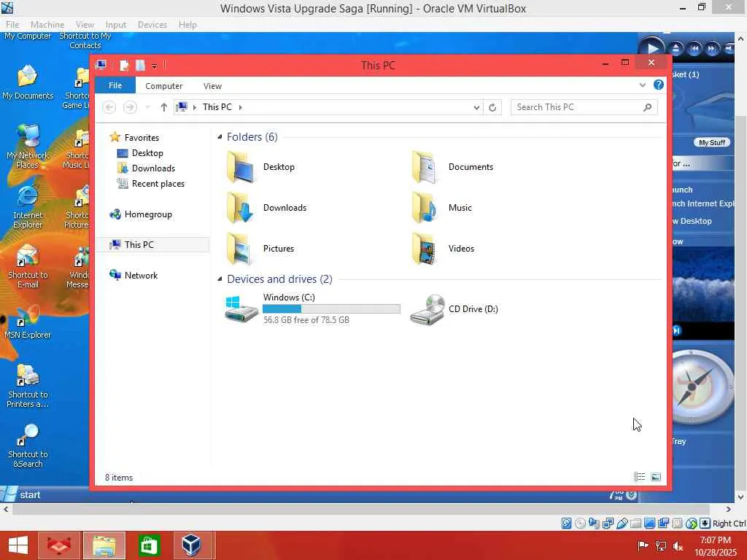Open Shortcut to Printers desktop icon
The width and height of the screenshot is (747, 560).
coord(28,386)
